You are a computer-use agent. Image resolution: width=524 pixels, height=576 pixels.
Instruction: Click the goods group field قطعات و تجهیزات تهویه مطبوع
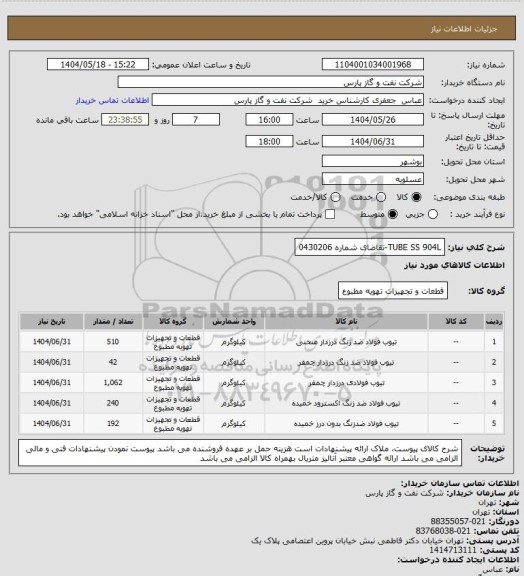pos(393,291)
